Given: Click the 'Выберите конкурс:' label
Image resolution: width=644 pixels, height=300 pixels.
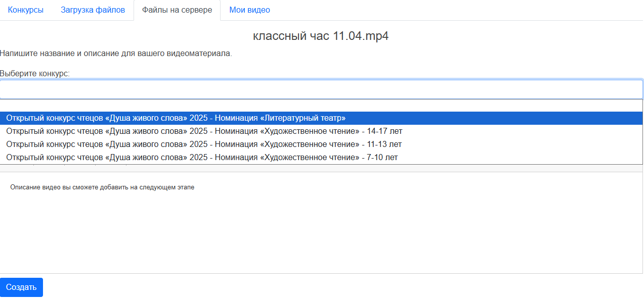Looking at the screenshot, I should (35, 74).
